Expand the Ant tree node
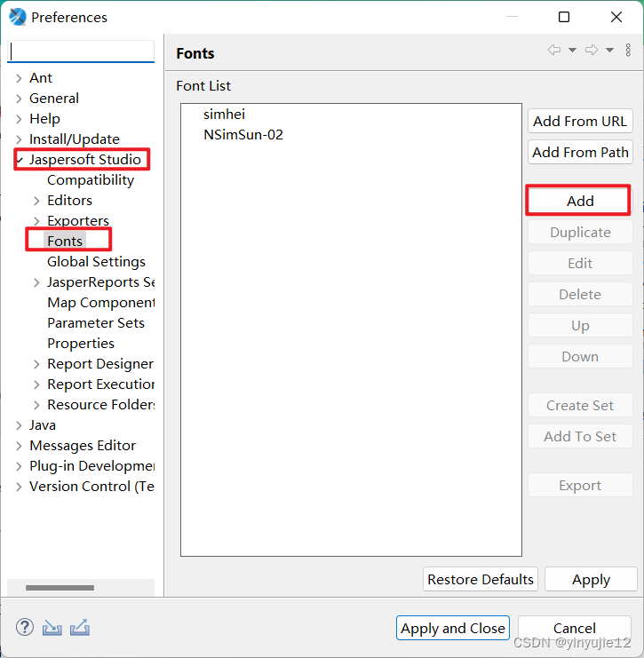This screenshot has width=644, height=658. point(19,78)
